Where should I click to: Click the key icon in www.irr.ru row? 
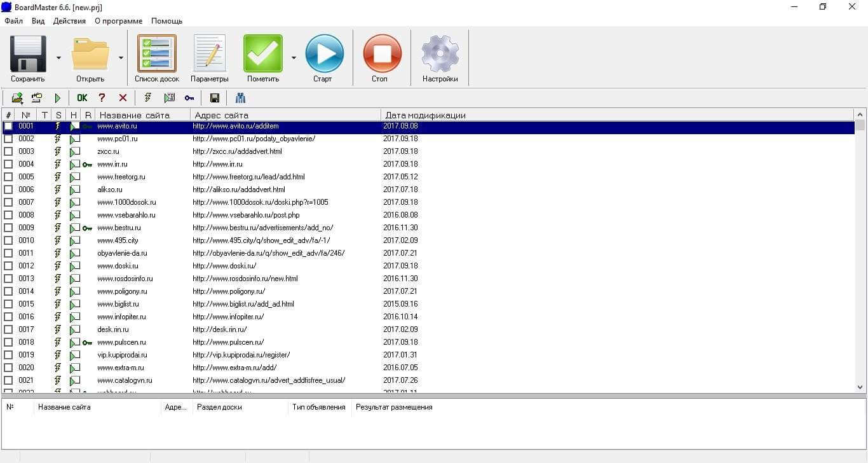coord(88,165)
